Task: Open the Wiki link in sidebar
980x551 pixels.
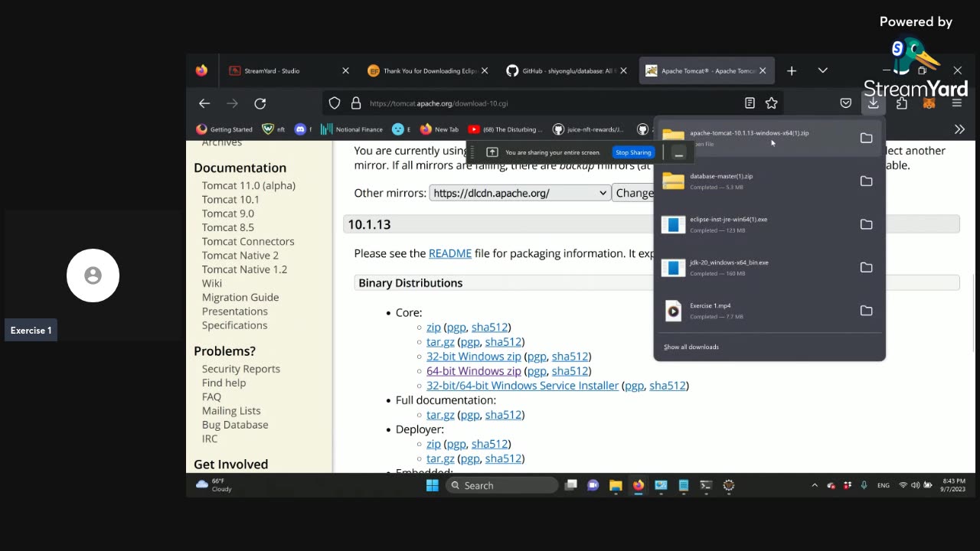Action: [212, 284]
